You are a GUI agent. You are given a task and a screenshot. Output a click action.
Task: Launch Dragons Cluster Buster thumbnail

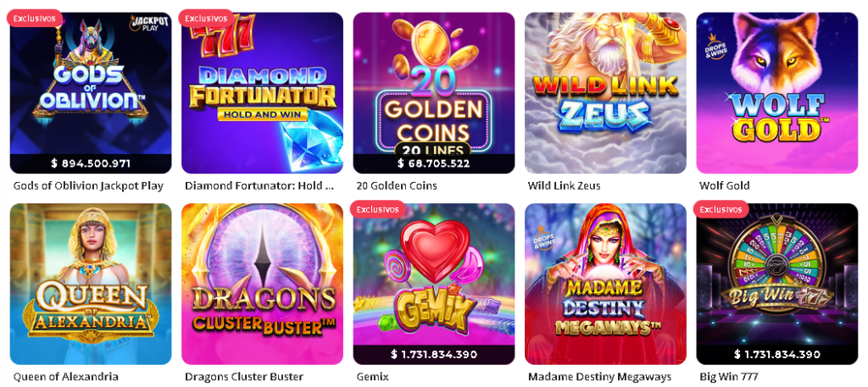click(x=263, y=285)
